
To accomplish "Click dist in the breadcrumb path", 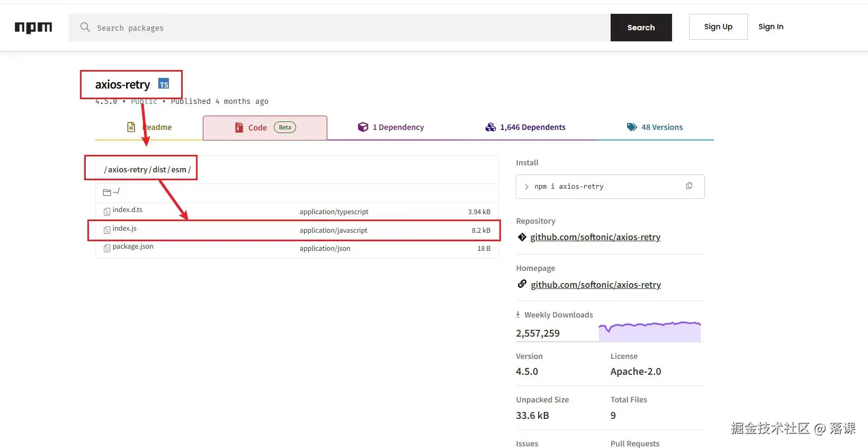I will click(x=159, y=170).
